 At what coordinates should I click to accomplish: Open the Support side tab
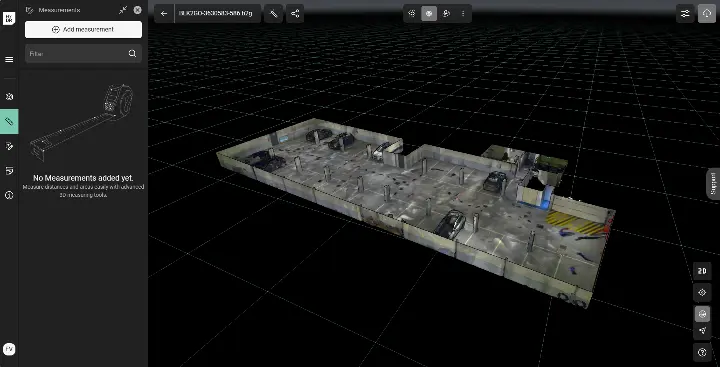(x=713, y=184)
